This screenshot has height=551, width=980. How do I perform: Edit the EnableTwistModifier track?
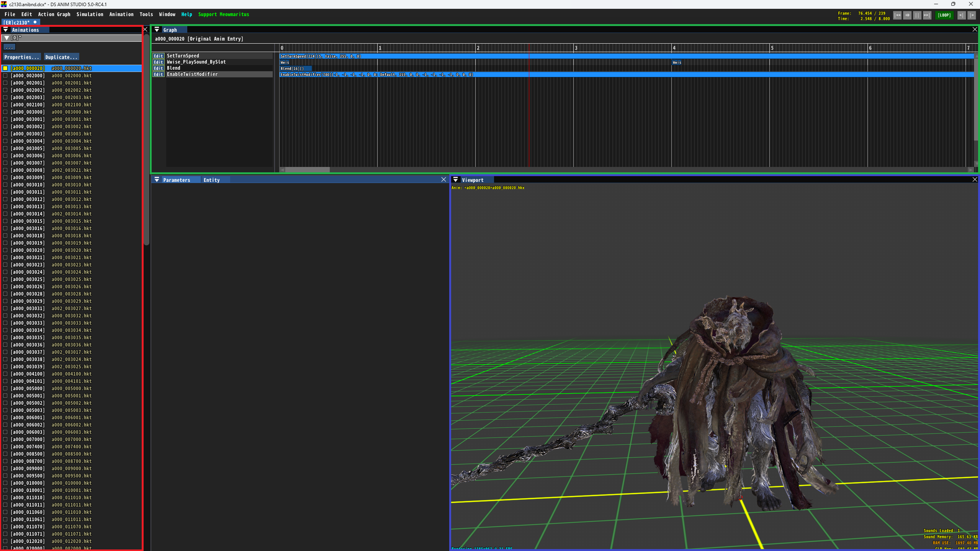[158, 74]
